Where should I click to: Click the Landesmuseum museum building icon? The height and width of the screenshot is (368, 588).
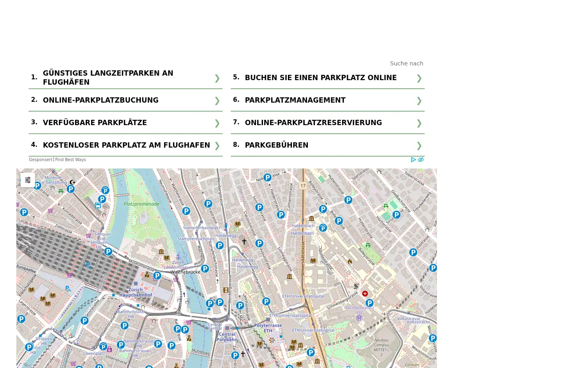161,251
